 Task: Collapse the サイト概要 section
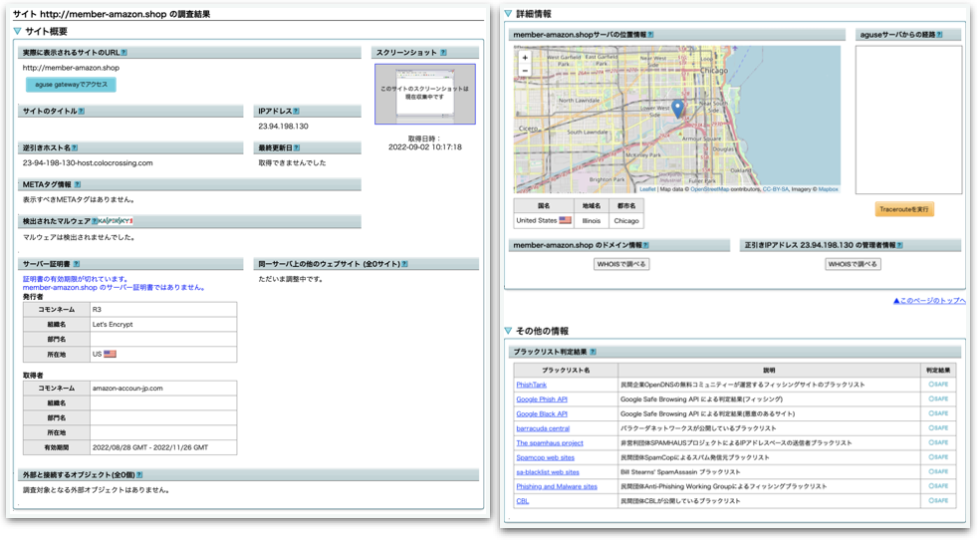[x=18, y=31]
